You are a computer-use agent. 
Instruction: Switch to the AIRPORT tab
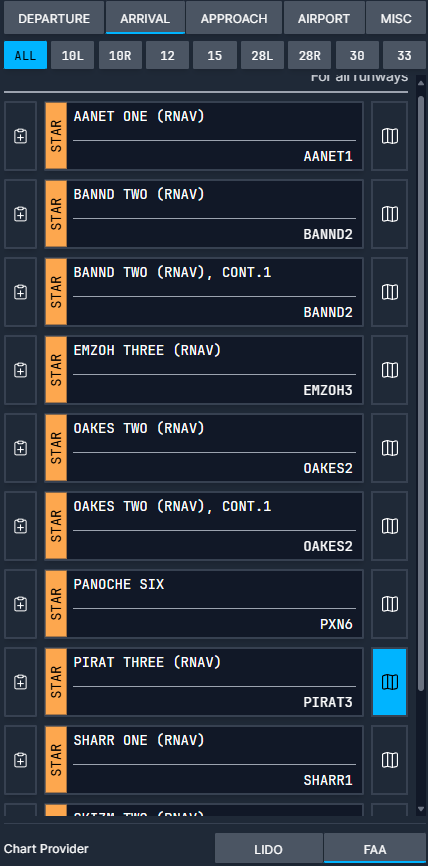click(x=324, y=18)
